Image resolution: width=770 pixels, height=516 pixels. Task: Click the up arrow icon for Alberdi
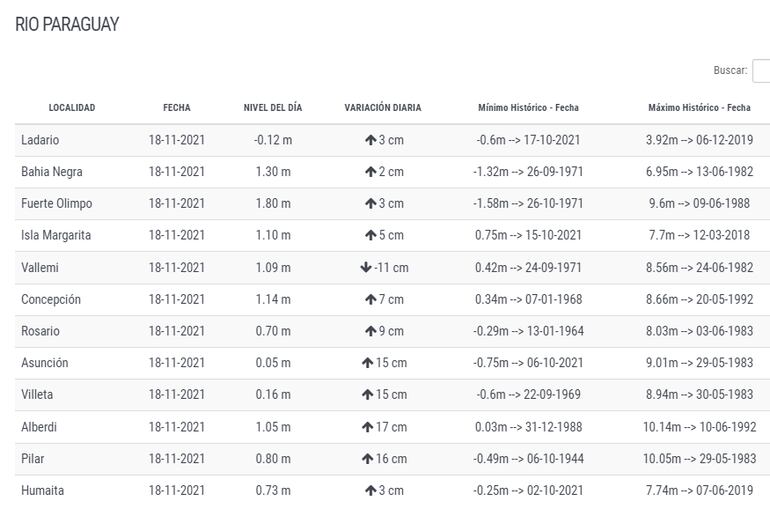[x=367, y=427]
